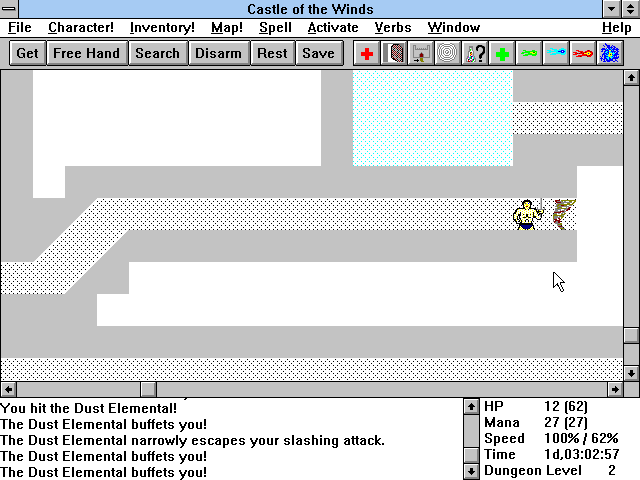Click the Mana value 27 (27)
Screen dimensions: 640x480
pos(566,422)
